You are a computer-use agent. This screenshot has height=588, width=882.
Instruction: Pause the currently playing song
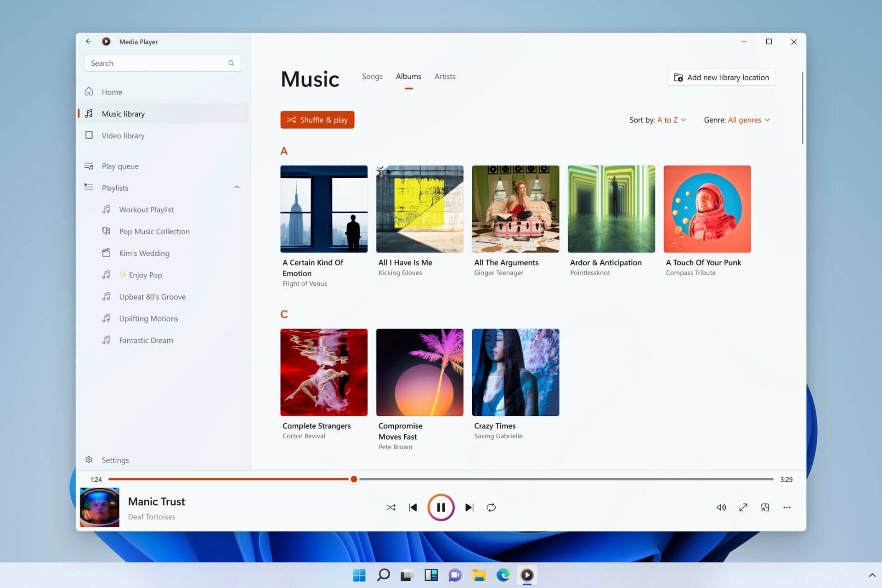[441, 507]
